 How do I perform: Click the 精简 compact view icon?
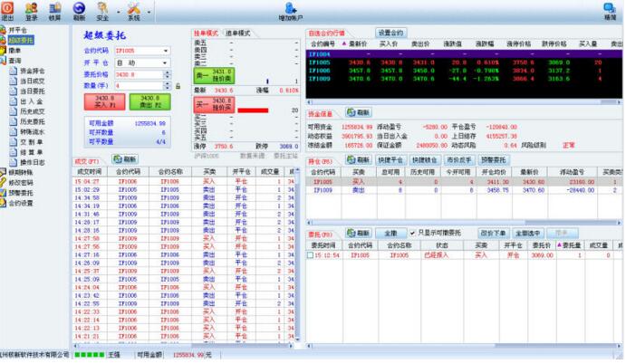click(610, 10)
